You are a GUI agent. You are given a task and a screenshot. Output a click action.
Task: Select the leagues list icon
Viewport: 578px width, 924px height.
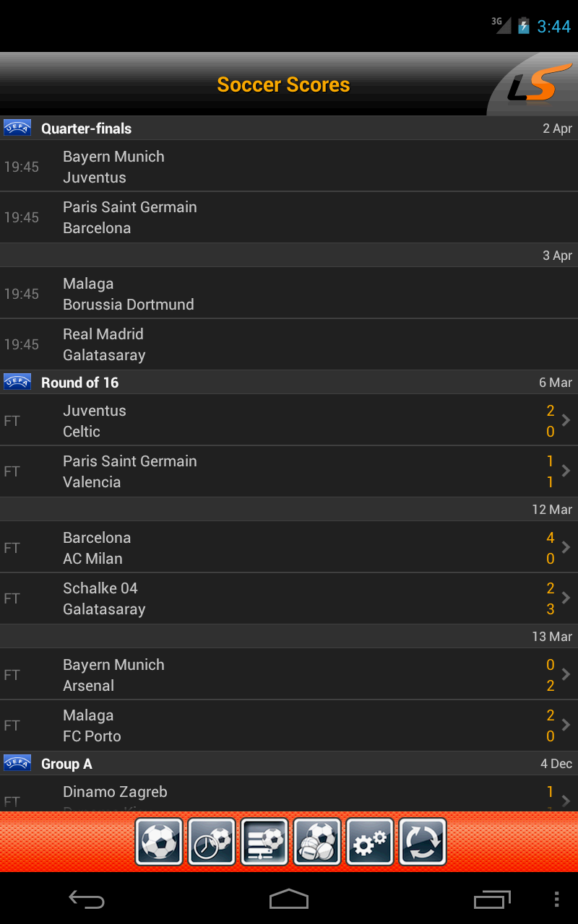(x=264, y=841)
